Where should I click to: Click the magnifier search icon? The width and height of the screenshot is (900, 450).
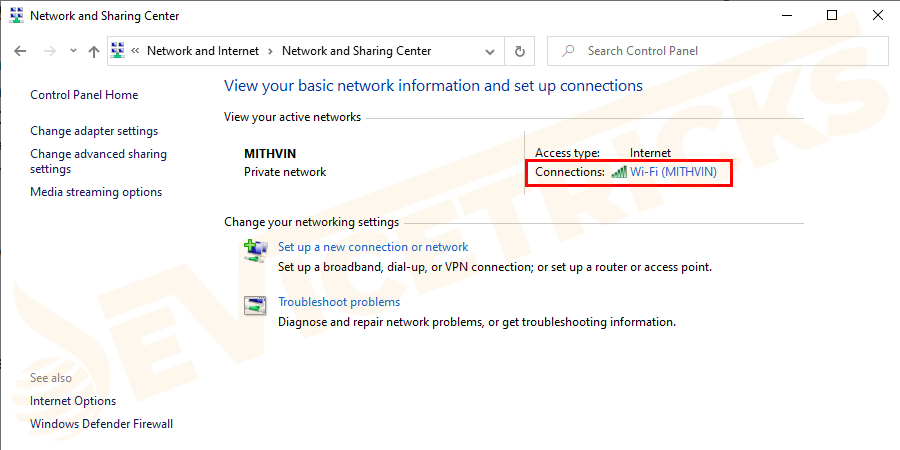pyautogui.click(x=568, y=51)
